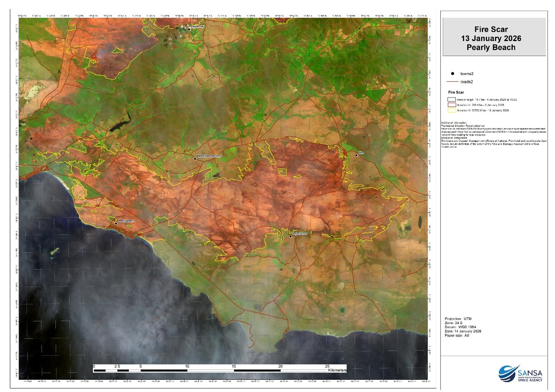Click the 'Kilometers' scale bar label
The height and width of the screenshot is (392, 555).
[337, 370]
